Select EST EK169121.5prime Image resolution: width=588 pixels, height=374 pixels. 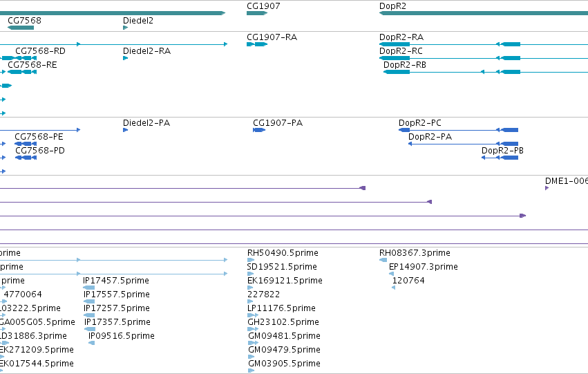[x=285, y=281]
